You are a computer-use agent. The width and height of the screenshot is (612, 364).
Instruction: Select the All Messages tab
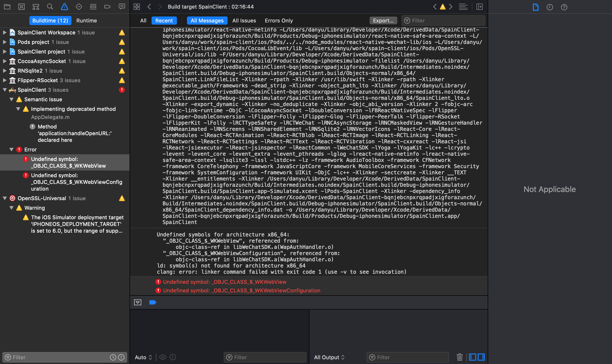pos(207,21)
